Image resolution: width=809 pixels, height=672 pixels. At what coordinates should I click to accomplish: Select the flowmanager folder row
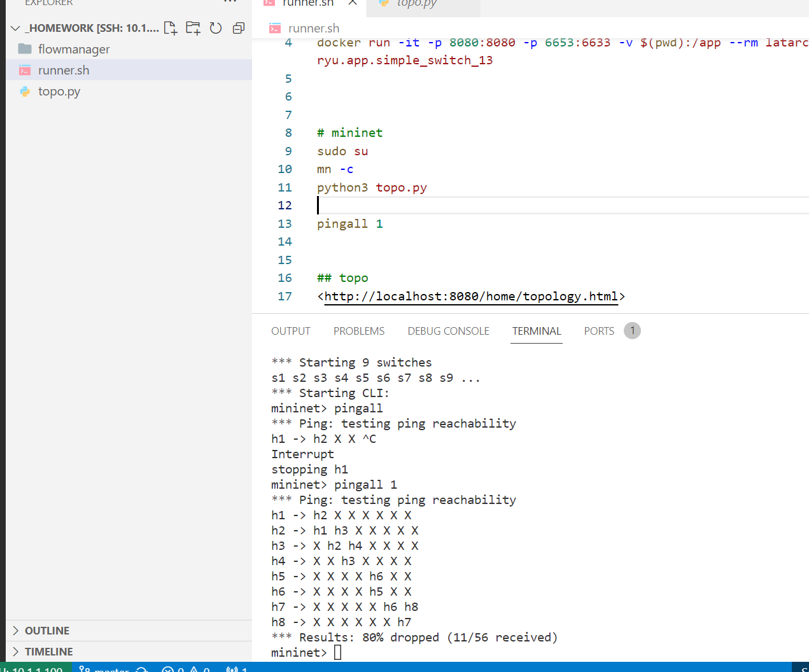click(129, 49)
